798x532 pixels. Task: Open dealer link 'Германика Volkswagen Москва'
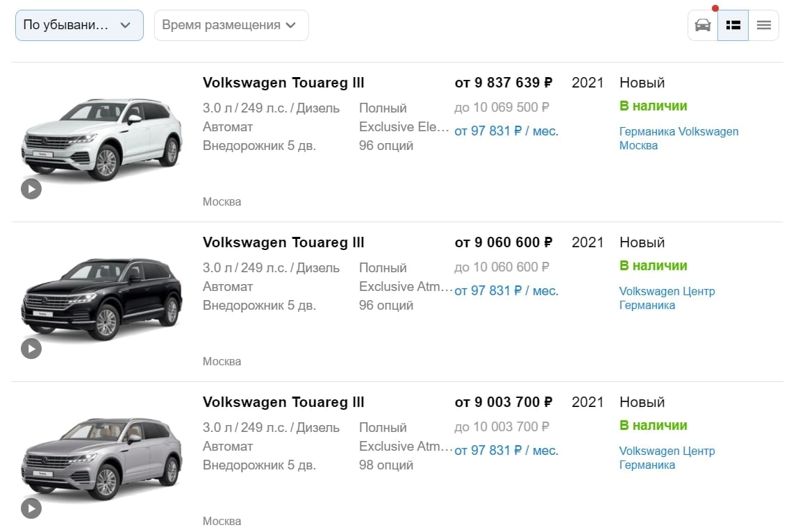(679, 138)
